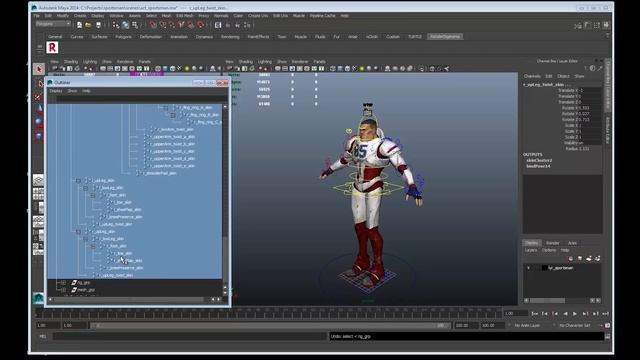
Task: Open the Script Editor icon by command line
Action: 607,336
